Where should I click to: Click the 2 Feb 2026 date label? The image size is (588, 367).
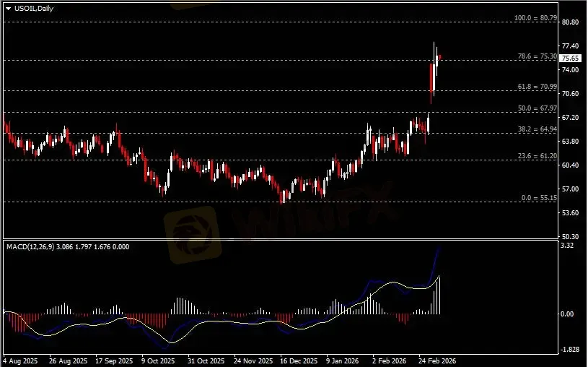pyautogui.click(x=389, y=361)
